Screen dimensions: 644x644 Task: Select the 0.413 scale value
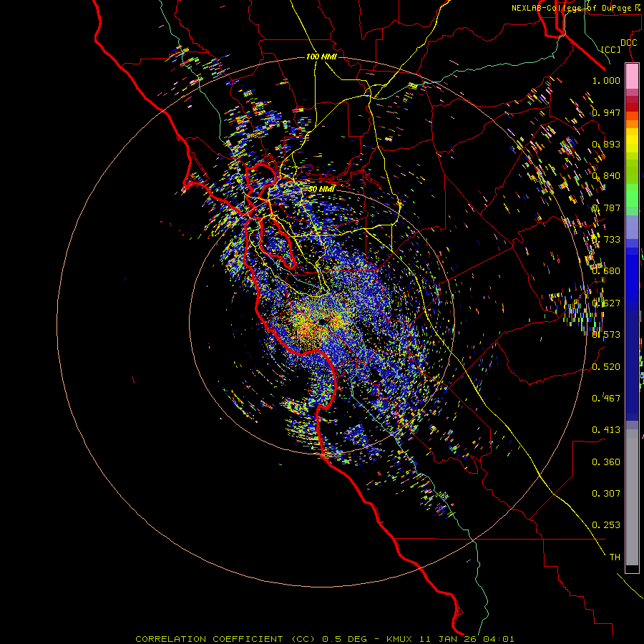click(x=606, y=430)
